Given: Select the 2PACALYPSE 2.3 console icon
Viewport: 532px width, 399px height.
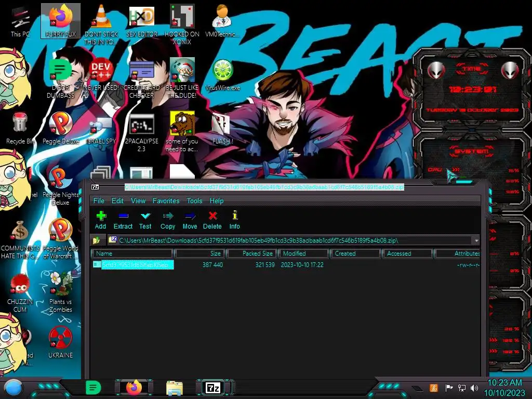Looking at the screenshot, I should 142,131.
